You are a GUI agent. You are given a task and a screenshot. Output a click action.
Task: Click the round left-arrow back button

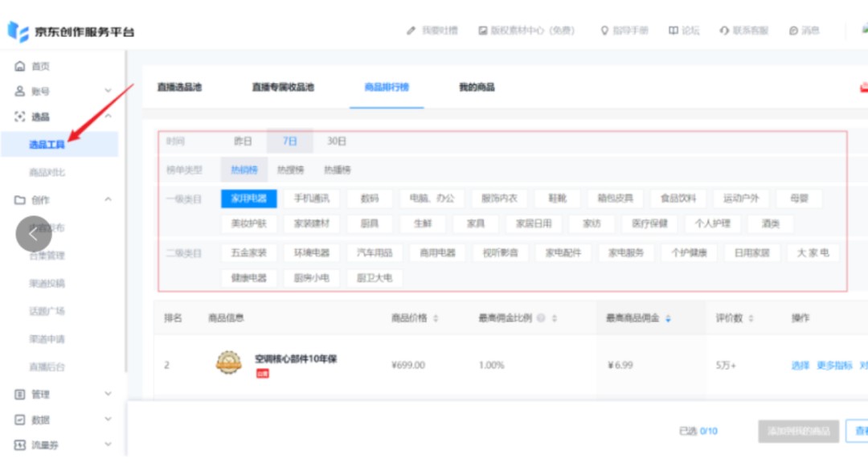point(34,234)
